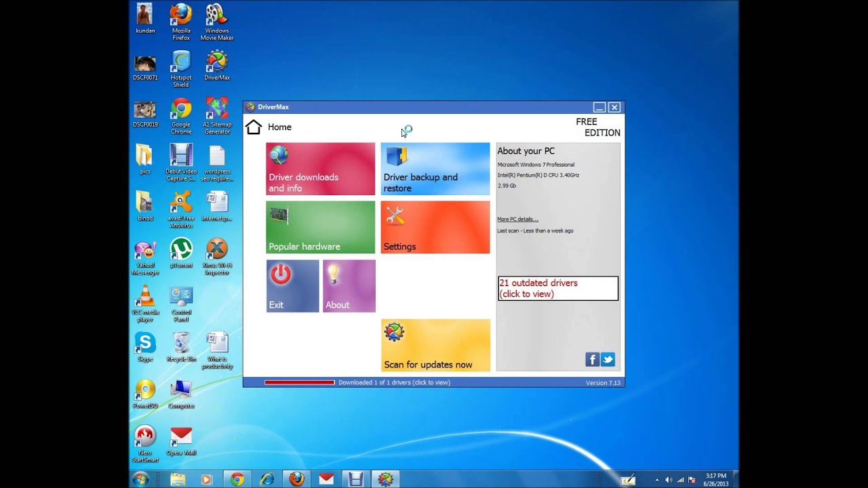Open the DriverMax Facebook page icon
Screen dimensions: 868x488
592,359
